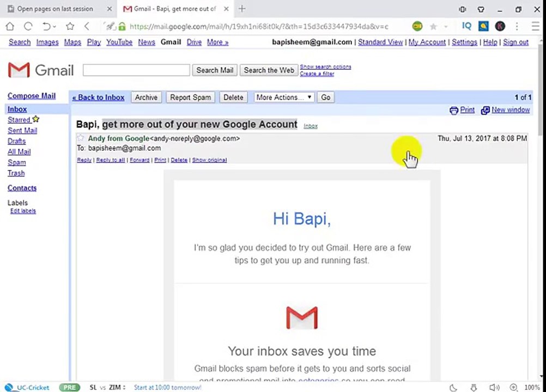Click the printer icon beside Print
Viewport: 546px width, 392px height.
tap(454, 111)
